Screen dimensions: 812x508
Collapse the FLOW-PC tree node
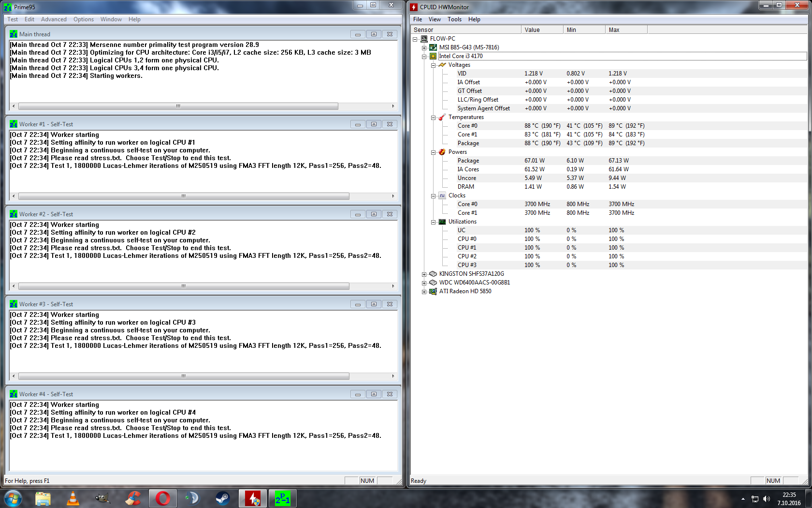(415, 39)
